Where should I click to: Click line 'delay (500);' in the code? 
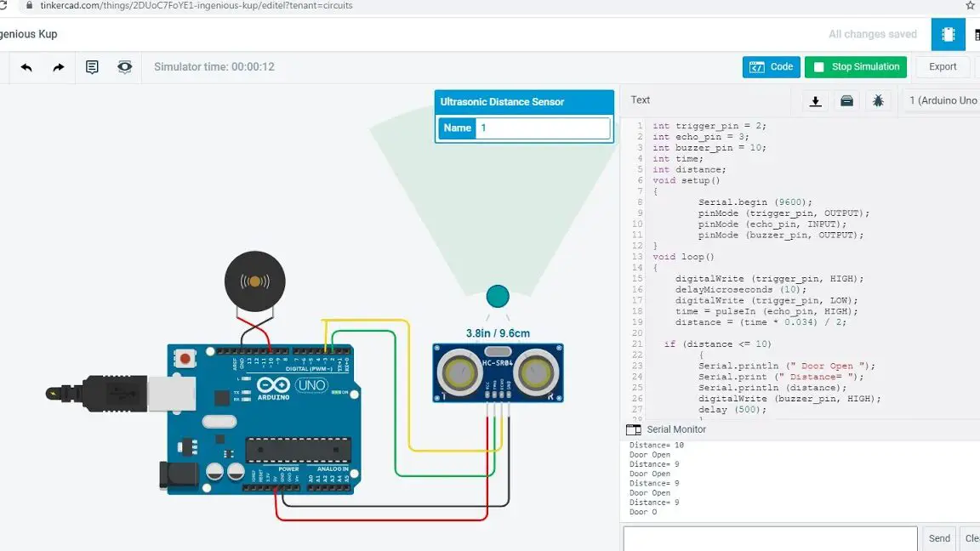point(732,409)
